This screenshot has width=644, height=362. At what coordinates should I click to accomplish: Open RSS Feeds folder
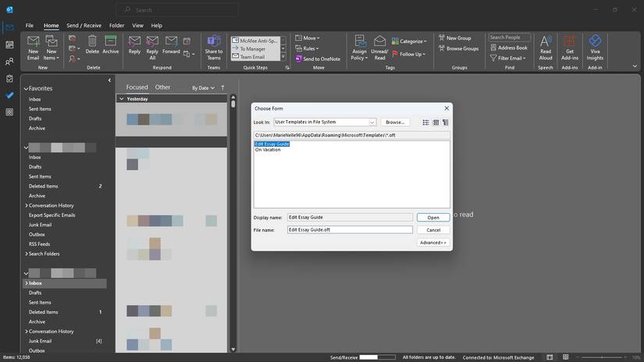[40, 244]
